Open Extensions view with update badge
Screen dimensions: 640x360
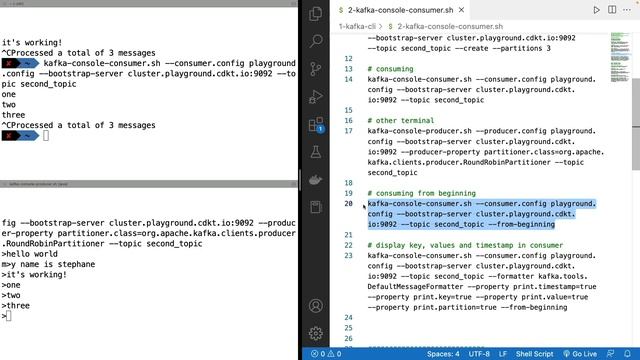point(316,124)
